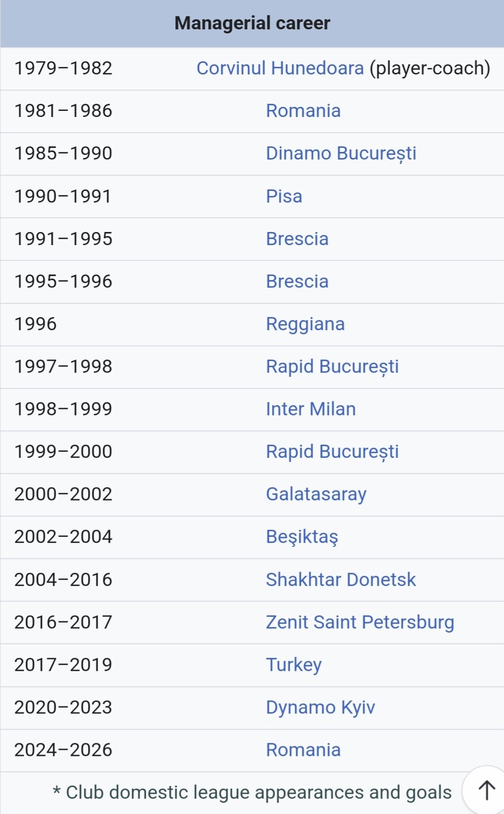Open Brescia link in the 1991–1995 row
The width and height of the screenshot is (504, 814).
[297, 239]
